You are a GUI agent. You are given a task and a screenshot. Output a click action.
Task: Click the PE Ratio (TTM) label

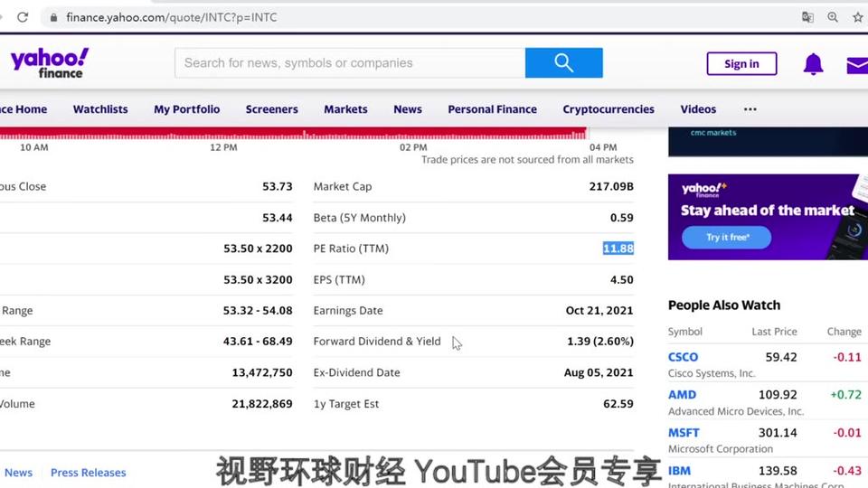pos(351,249)
